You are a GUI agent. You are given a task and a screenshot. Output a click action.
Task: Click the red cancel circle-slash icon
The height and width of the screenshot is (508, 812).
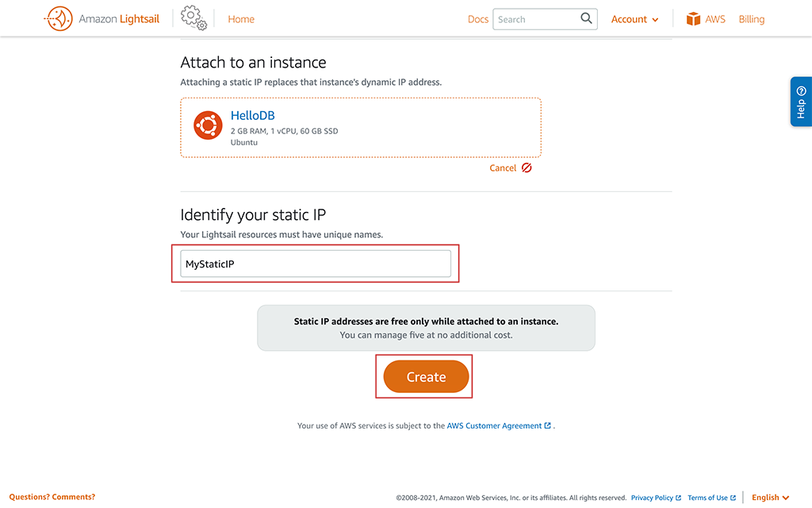[x=527, y=168]
